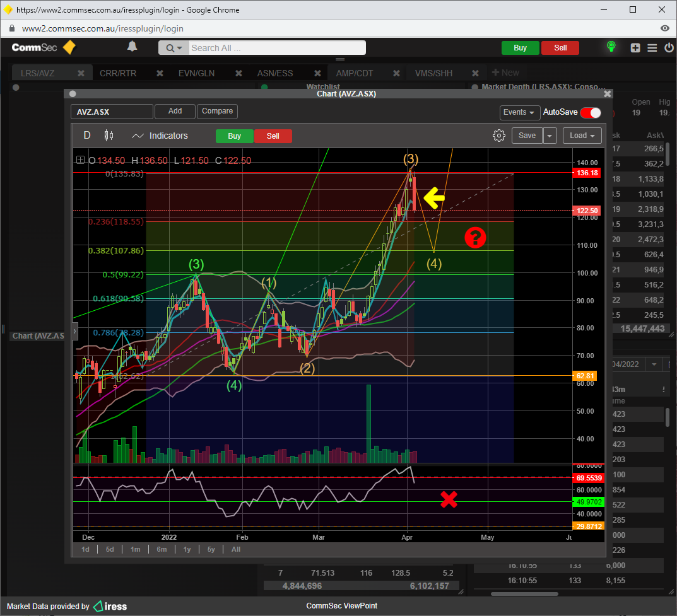Select the 6m time range
The width and height of the screenshot is (677, 616).
click(162, 549)
